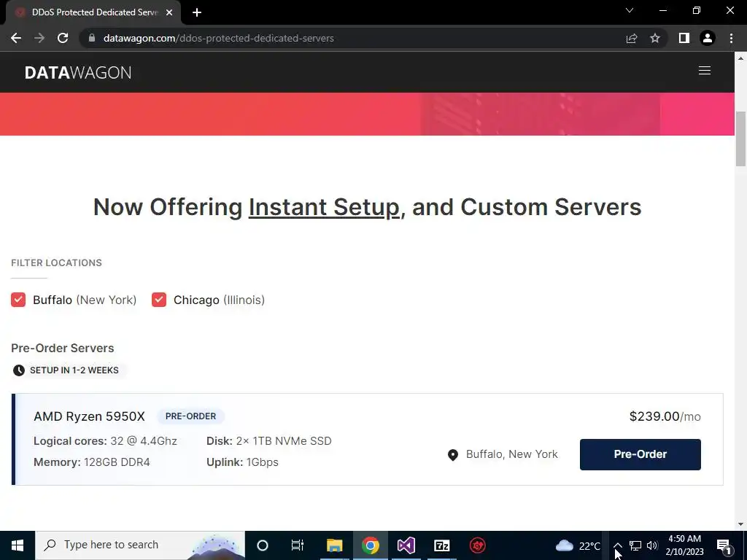Click the taskbar search box
Image resolution: width=747 pixels, height=560 pixels.
pos(139,545)
